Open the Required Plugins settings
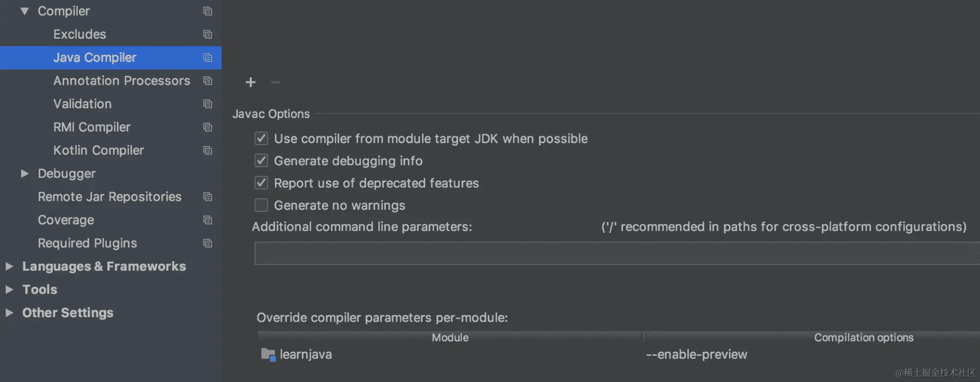 (87, 243)
